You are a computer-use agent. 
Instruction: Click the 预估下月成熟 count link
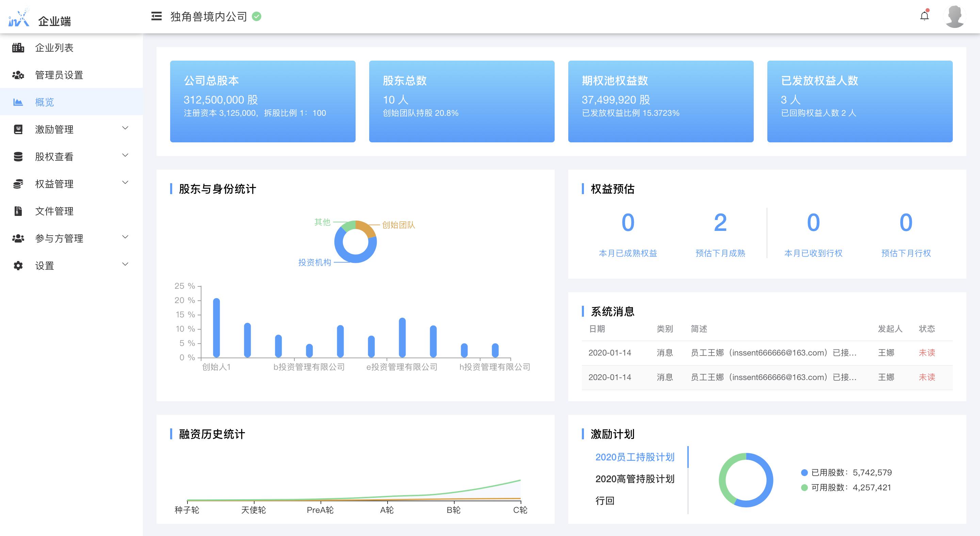click(720, 223)
